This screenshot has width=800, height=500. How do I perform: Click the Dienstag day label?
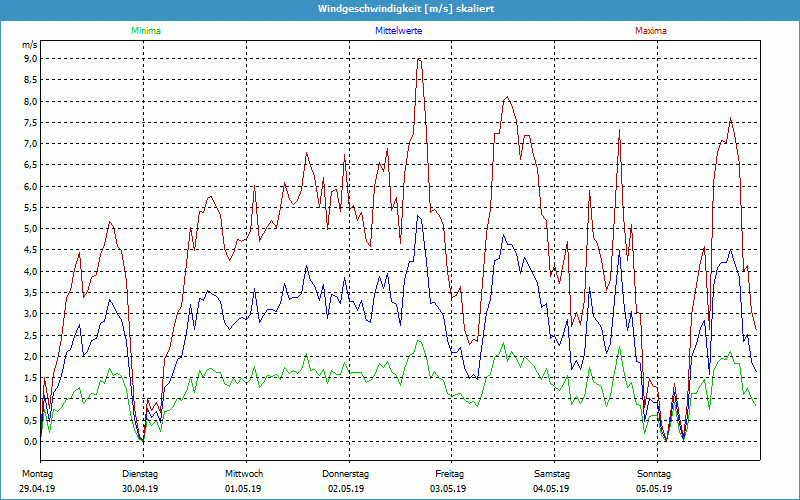pos(140,474)
